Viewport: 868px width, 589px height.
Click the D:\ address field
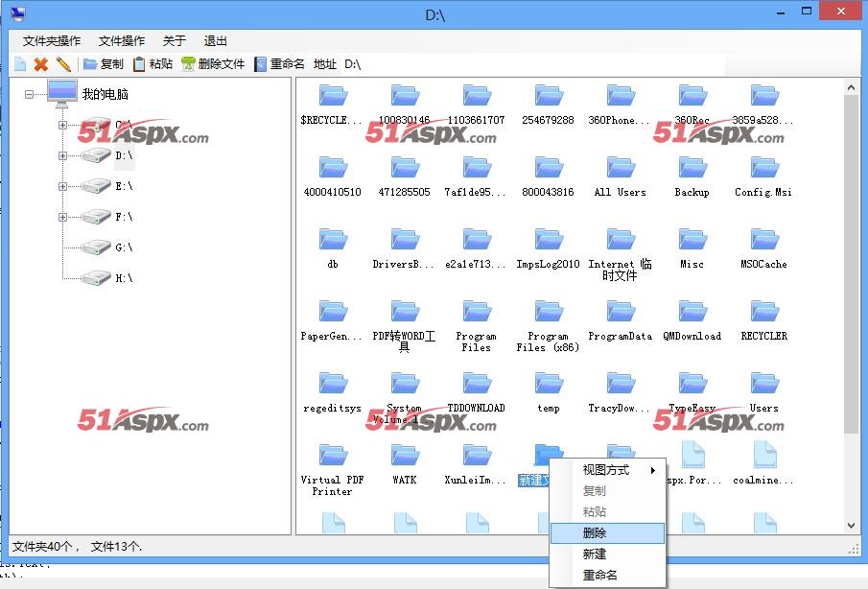click(532, 64)
